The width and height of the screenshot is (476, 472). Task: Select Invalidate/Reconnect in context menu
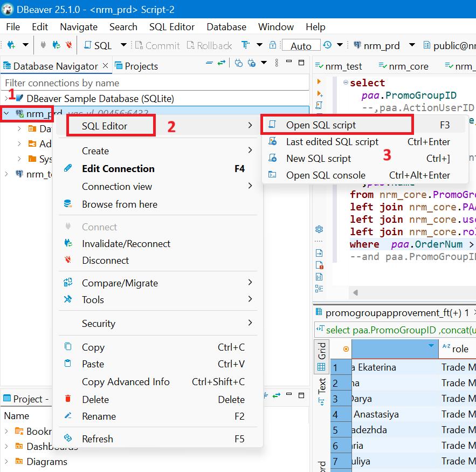coord(157,244)
